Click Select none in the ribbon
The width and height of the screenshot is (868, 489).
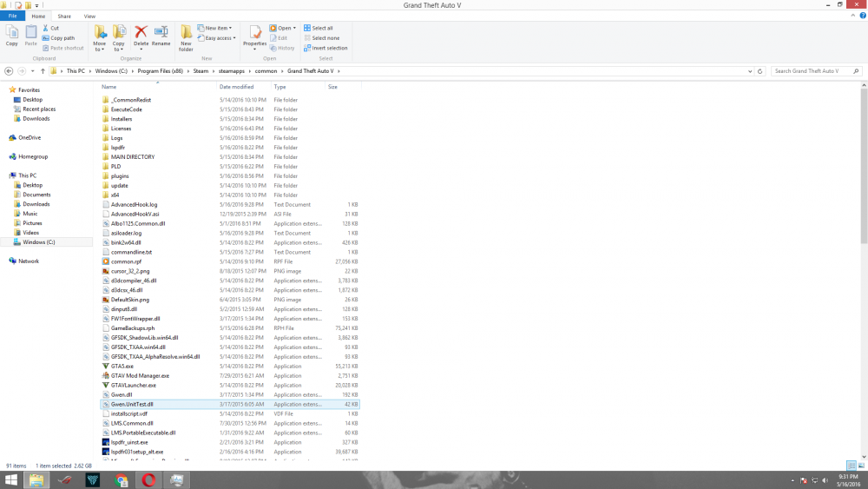click(322, 37)
